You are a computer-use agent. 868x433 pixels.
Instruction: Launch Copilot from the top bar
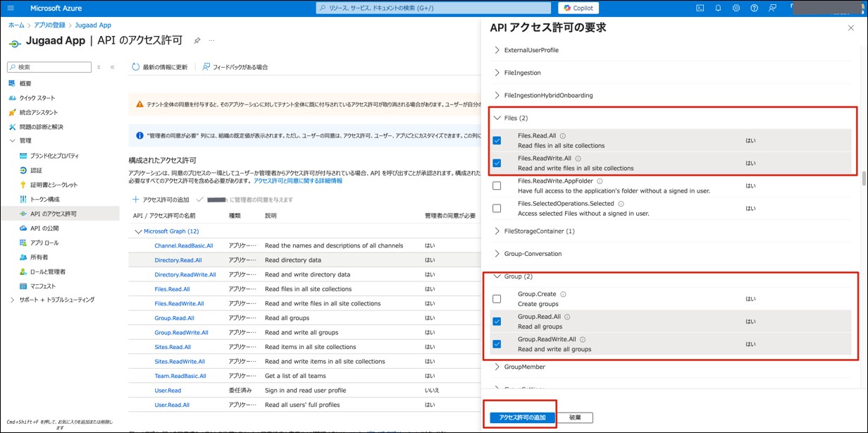point(578,8)
